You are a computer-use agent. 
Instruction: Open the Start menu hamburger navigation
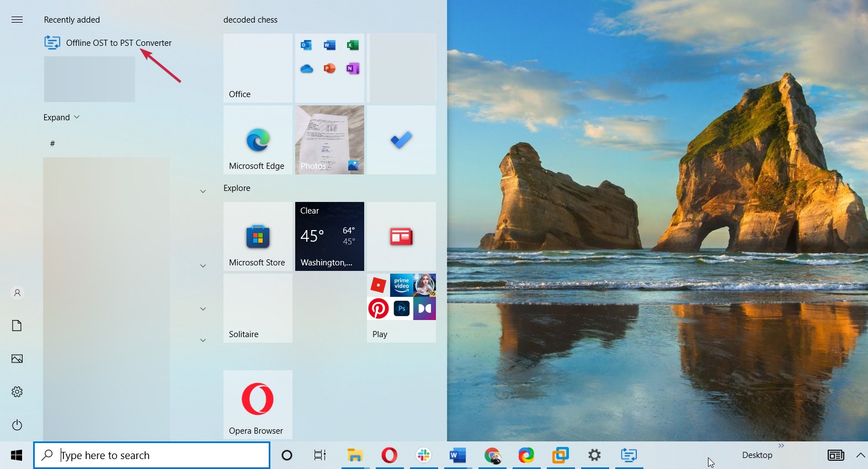[17, 20]
